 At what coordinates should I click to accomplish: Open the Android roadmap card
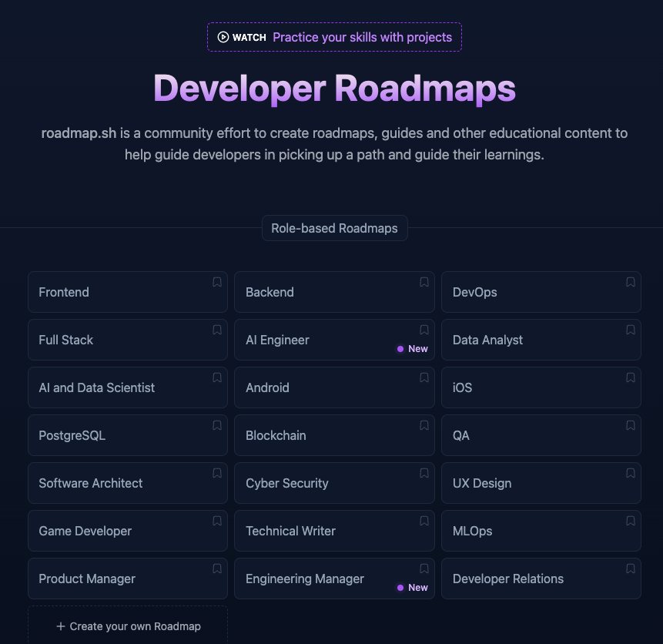point(334,387)
